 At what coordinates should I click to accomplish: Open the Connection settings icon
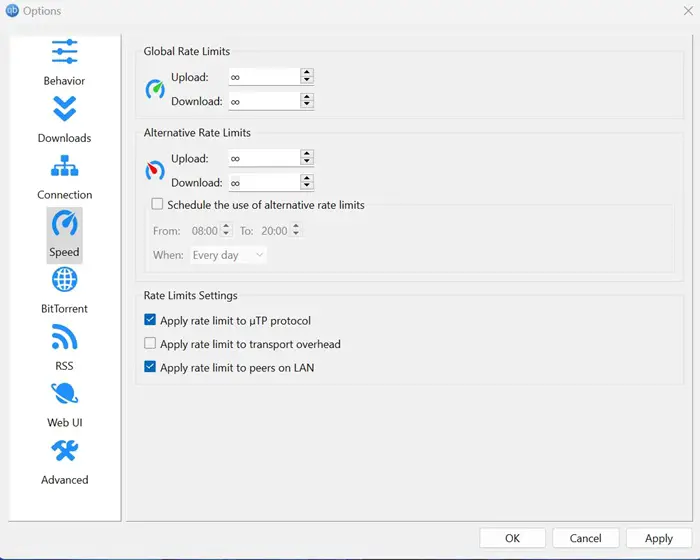tap(65, 166)
